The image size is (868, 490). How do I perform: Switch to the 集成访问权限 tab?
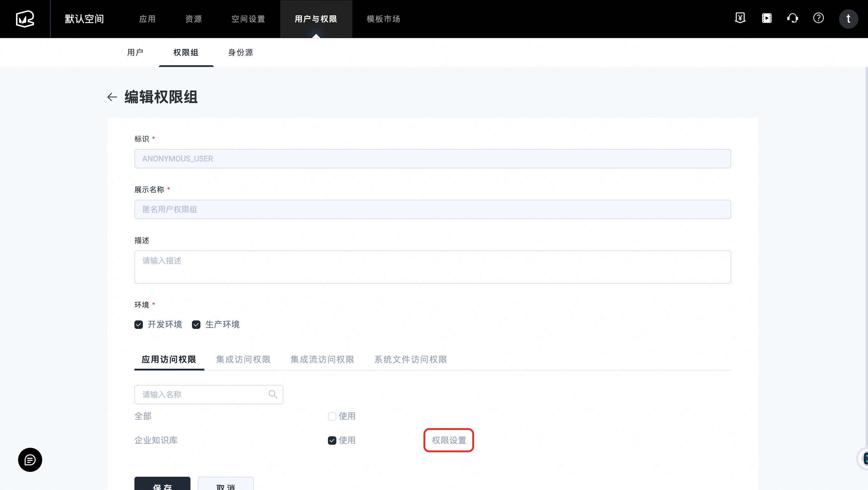click(x=243, y=359)
